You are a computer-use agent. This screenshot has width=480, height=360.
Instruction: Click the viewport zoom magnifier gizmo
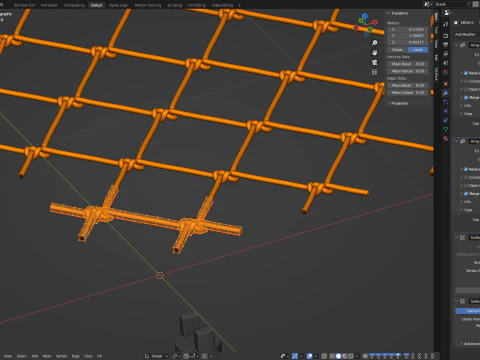click(x=374, y=43)
